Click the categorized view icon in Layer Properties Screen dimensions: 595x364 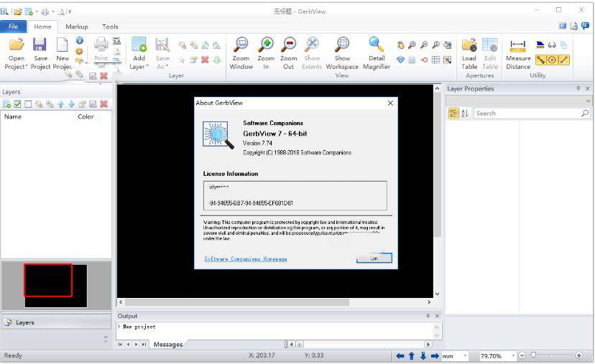click(x=453, y=113)
